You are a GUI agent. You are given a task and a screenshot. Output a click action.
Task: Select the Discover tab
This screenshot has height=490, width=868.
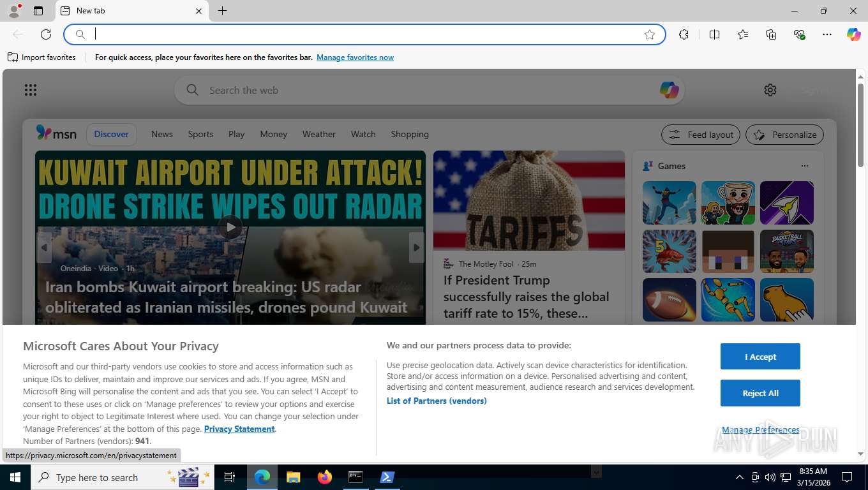[112, 134]
